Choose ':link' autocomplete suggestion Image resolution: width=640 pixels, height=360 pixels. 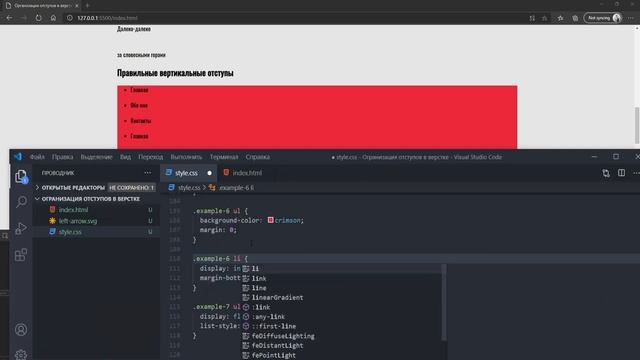tap(341, 307)
